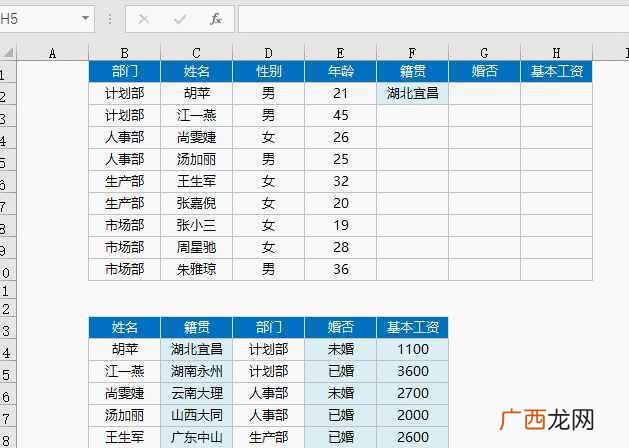
Task: Click inside the formula bar input
Action: tap(433, 19)
